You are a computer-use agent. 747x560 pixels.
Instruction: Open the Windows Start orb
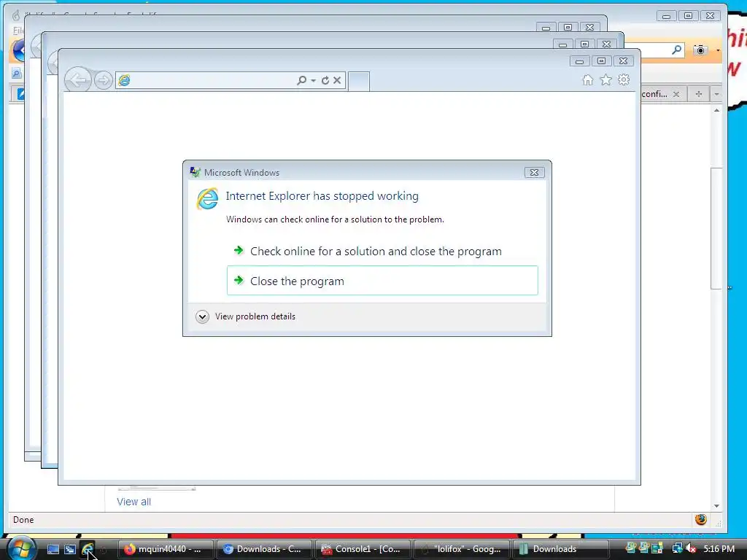21,548
